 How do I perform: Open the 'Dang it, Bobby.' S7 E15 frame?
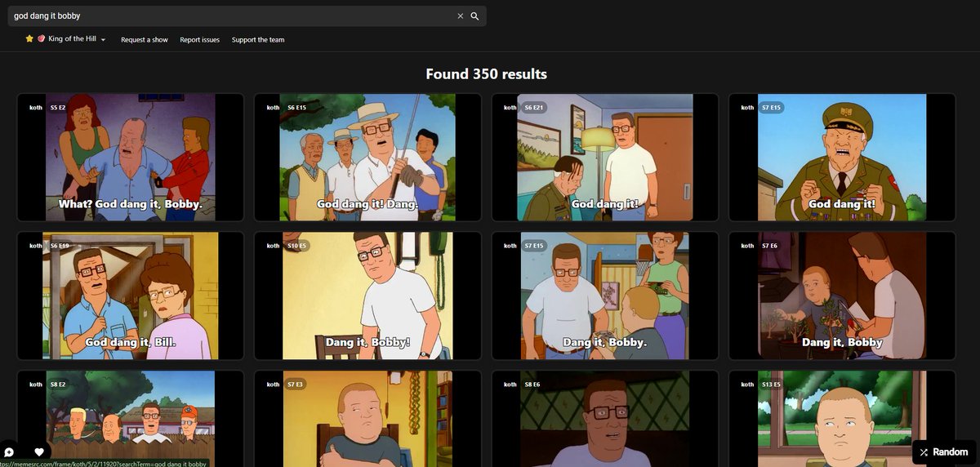(604, 296)
